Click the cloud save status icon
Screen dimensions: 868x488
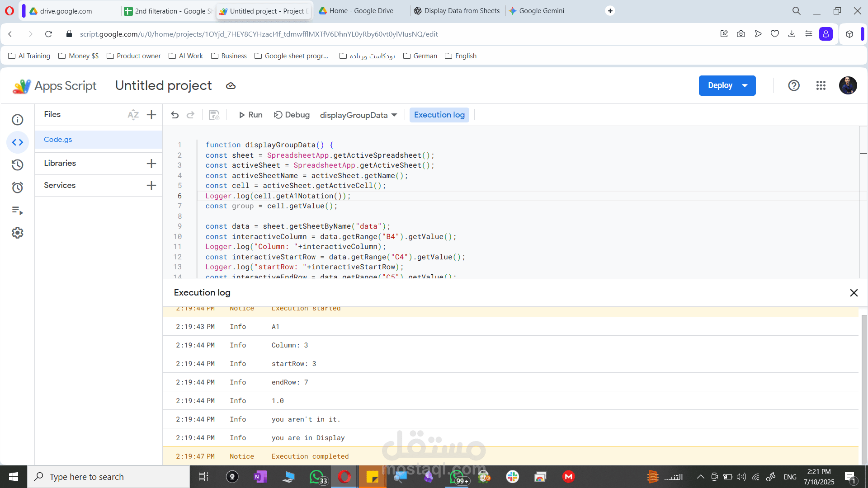click(x=231, y=86)
